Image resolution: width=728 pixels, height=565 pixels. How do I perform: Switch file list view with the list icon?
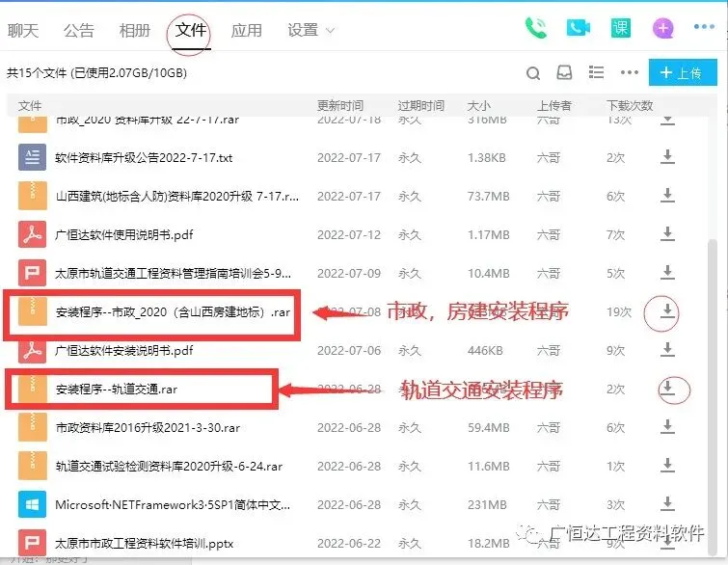pos(596,72)
